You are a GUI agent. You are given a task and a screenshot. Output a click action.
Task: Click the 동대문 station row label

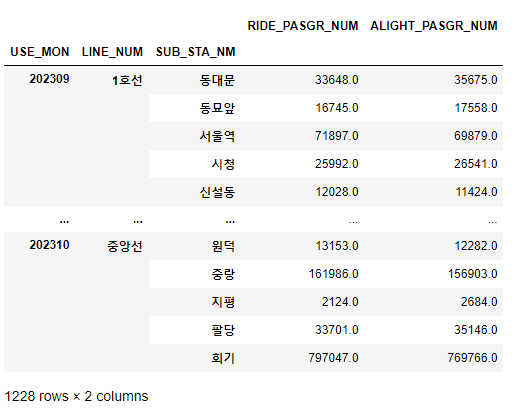217,80
